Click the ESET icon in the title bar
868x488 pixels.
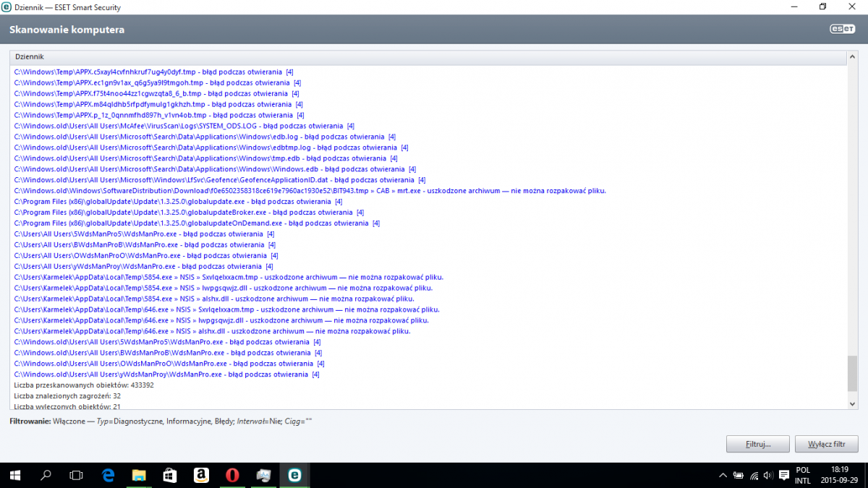(x=7, y=7)
